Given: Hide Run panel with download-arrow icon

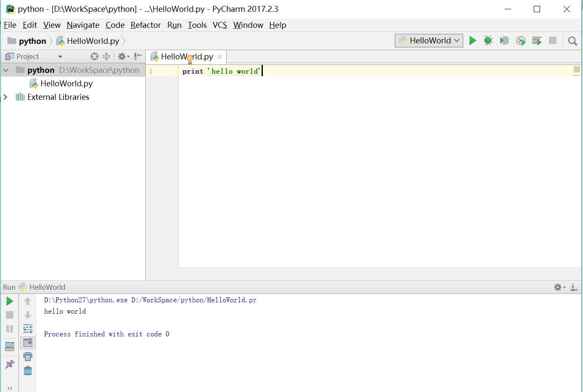Looking at the screenshot, I should click(574, 287).
